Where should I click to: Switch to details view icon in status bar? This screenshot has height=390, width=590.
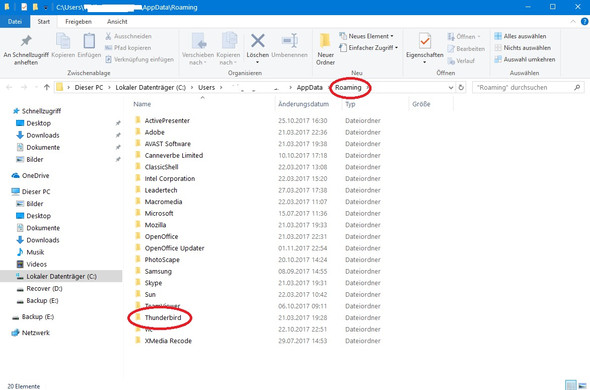pyautogui.click(x=570, y=385)
